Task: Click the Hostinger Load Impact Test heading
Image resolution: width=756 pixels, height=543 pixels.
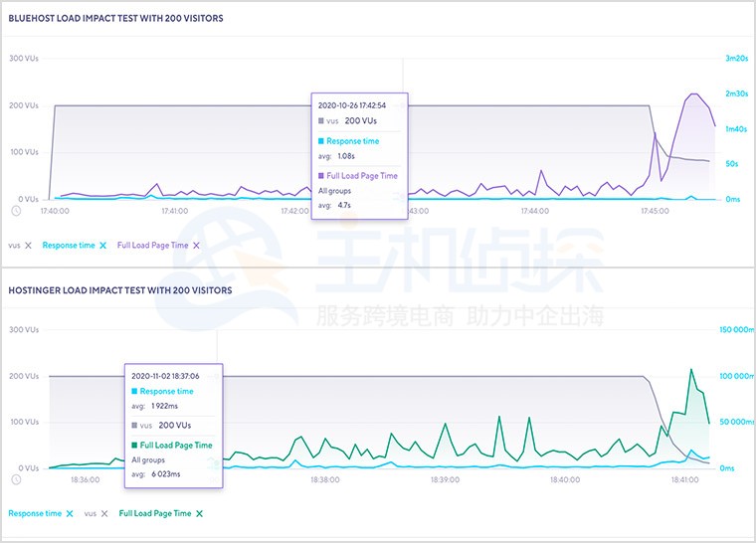Action: [x=119, y=290]
